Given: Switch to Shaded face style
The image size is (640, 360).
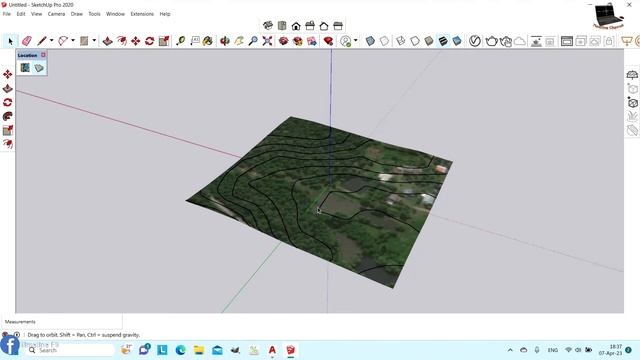Looking at the screenshot, I should tap(429, 41).
